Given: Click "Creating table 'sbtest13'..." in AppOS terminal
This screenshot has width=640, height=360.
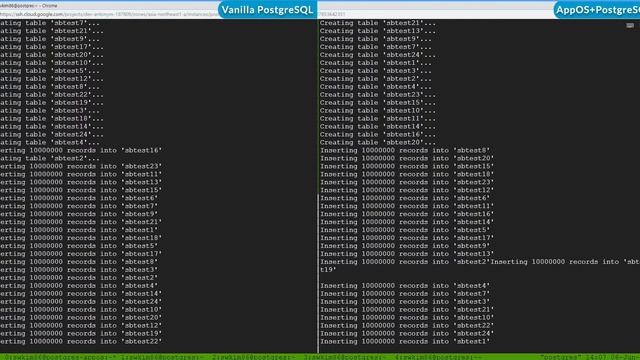Looking at the screenshot, I should 378,31.
